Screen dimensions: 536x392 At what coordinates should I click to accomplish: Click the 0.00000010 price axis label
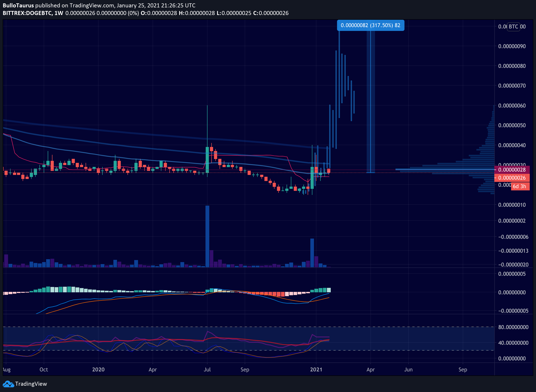pyautogui.click(x=512, y=205)
